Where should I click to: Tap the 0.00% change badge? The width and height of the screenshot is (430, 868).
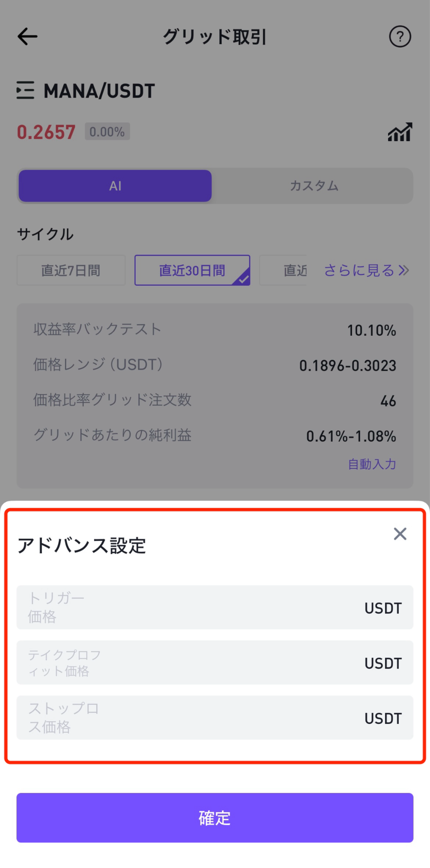tap(107, 132)
